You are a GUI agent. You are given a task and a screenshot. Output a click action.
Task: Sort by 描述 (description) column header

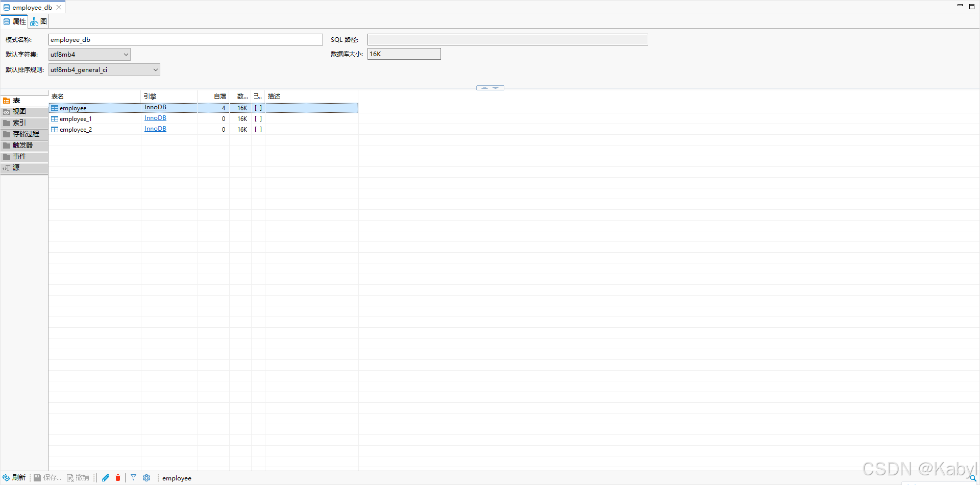pyautogui.click(x=311, y=96)
